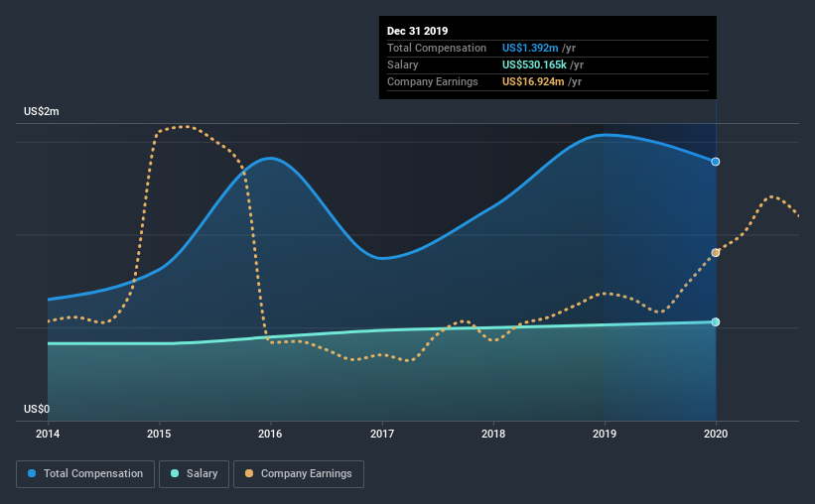Select the 2019 axis label

605,434
